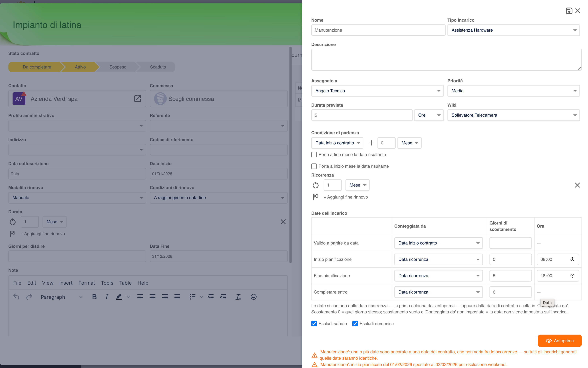Increase indent in Note editor
Viewport: 588px width, 368px height.
coord(223,297)
